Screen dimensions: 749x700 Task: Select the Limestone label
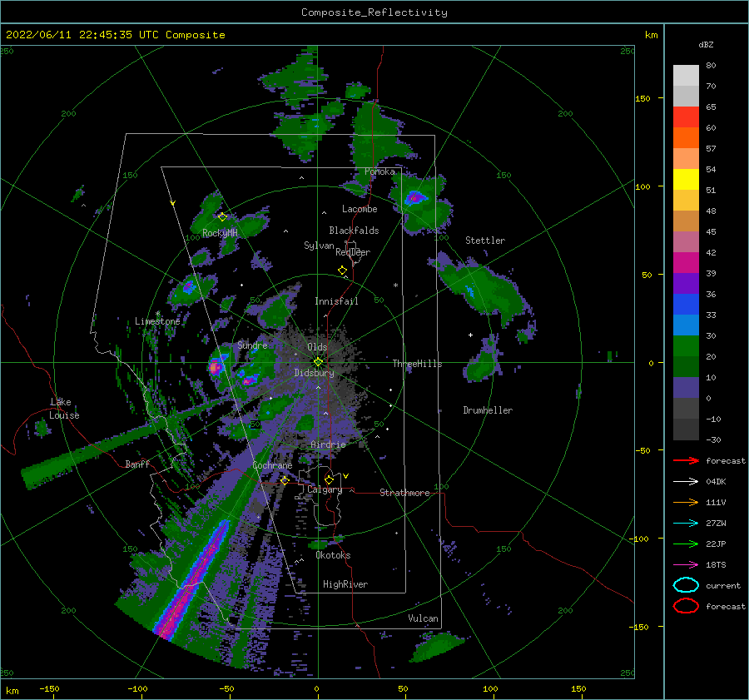coord(157,321)
